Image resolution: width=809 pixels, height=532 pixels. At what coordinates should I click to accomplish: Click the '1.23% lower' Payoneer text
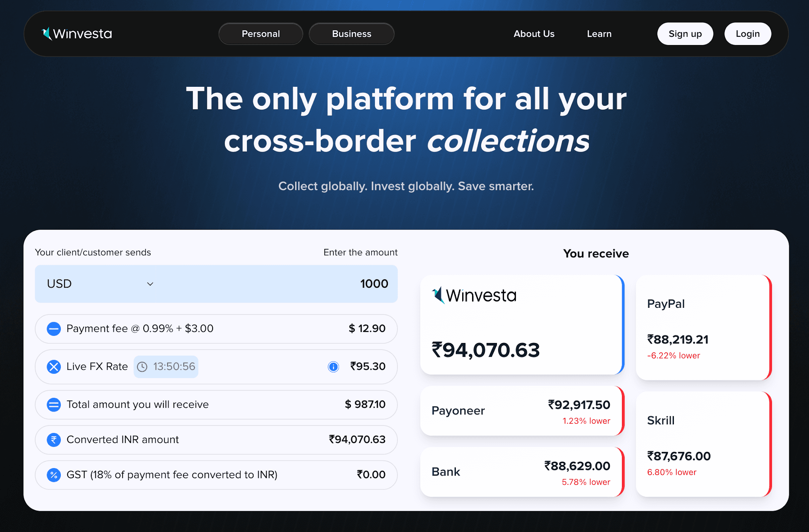pos(587,421)
